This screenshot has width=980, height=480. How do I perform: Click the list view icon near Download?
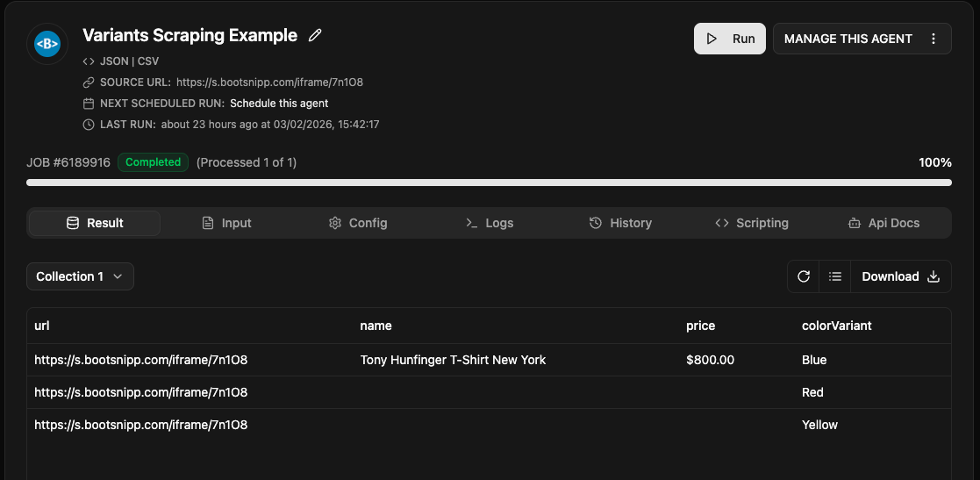tap(835, 276)
